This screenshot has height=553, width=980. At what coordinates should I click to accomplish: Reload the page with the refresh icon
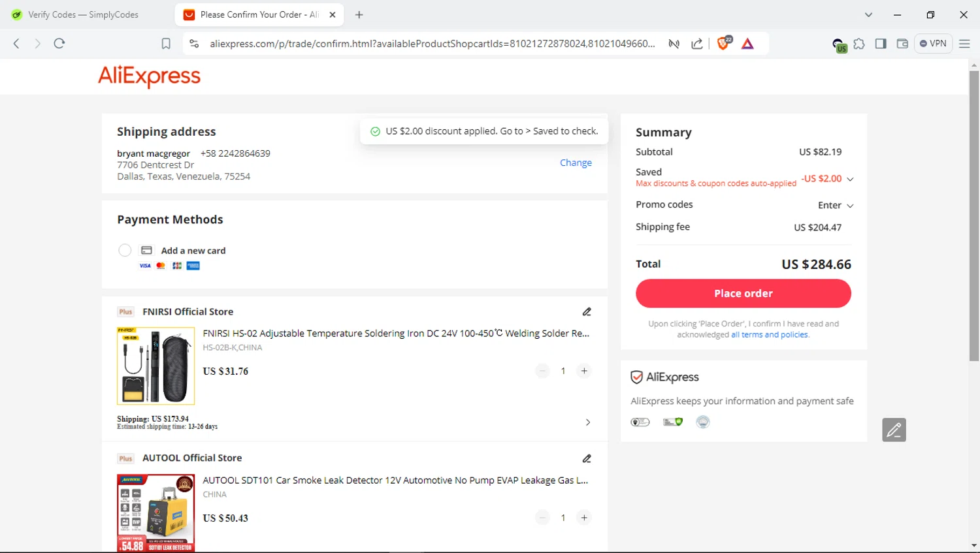click(59, 44)
